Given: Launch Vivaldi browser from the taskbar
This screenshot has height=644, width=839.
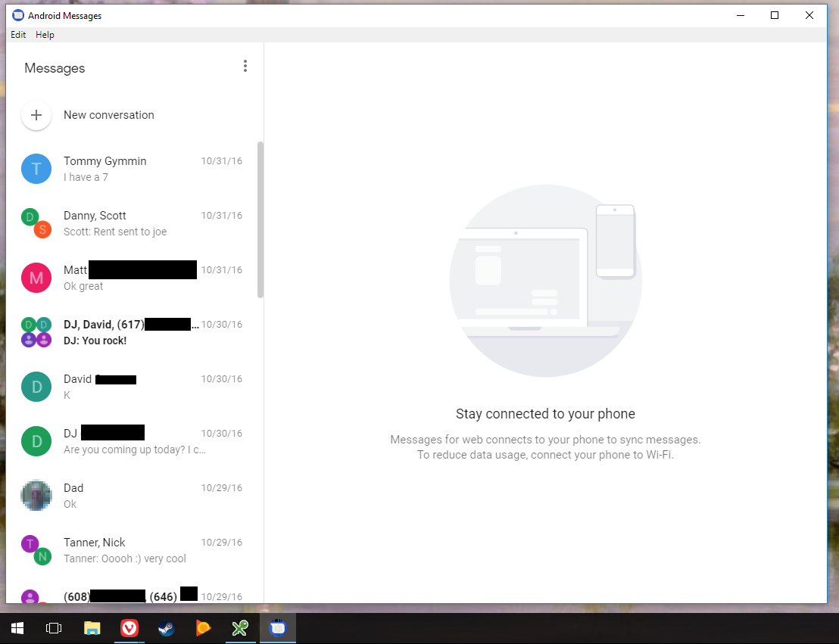Looking at the screenshot, I should [129, 628].
